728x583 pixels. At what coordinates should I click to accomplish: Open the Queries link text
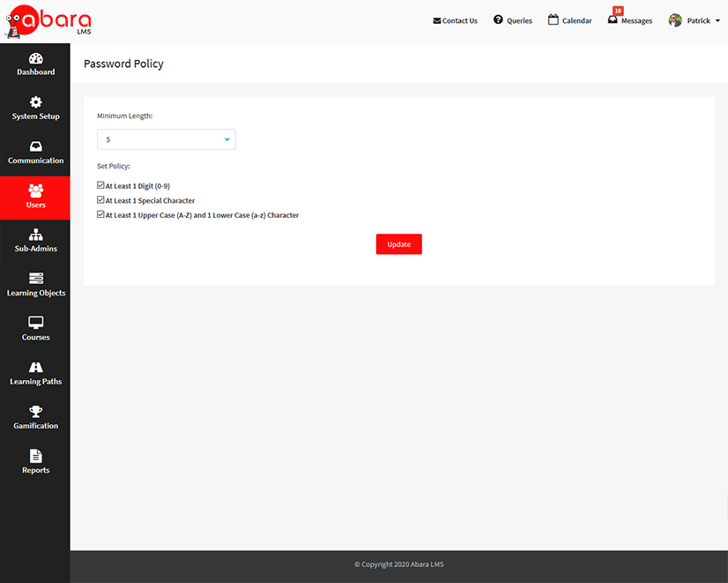(x=519, y=21)
